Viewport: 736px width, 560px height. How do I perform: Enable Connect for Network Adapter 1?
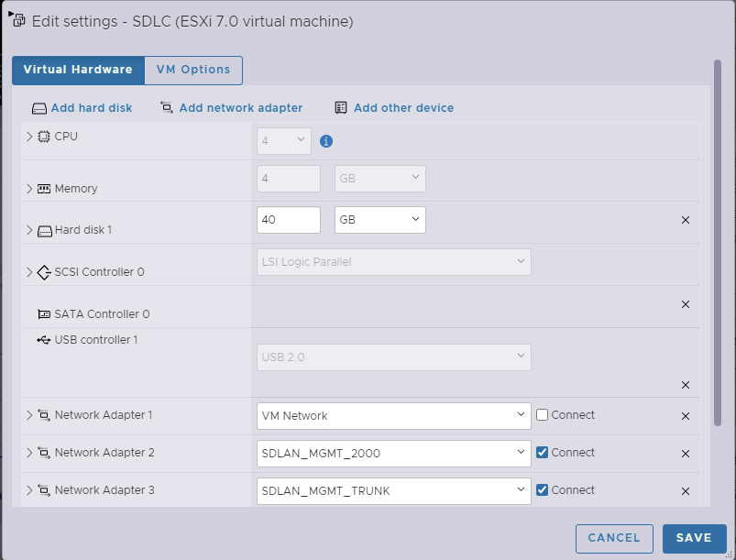pos(540,414)
